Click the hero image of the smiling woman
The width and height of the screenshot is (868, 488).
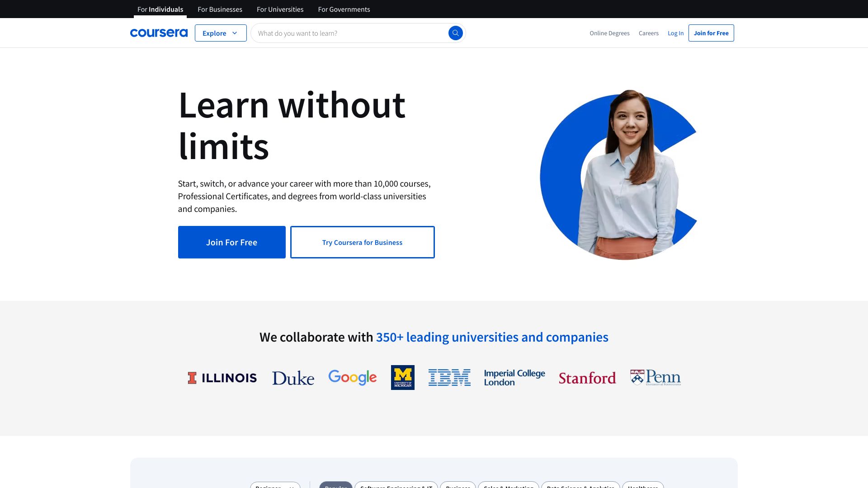618,174
